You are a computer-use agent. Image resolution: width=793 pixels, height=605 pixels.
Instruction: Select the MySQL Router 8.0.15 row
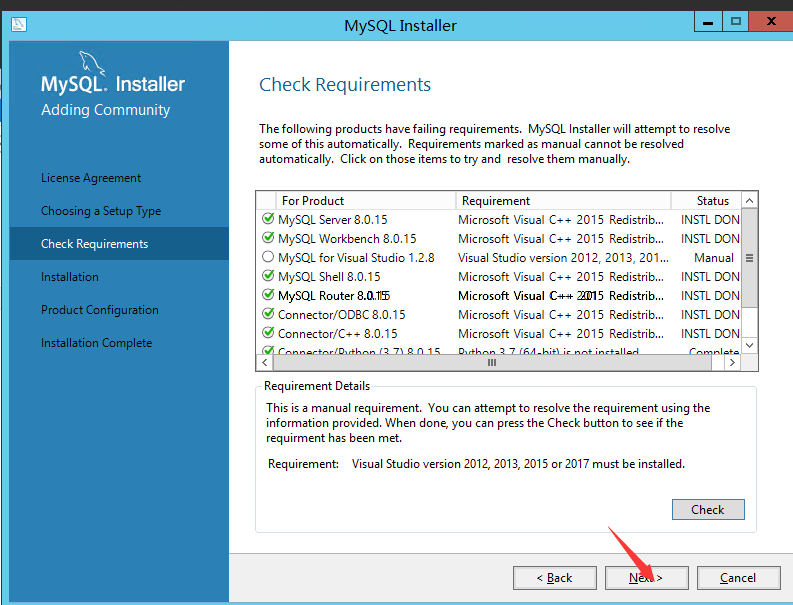pos(499,295)
